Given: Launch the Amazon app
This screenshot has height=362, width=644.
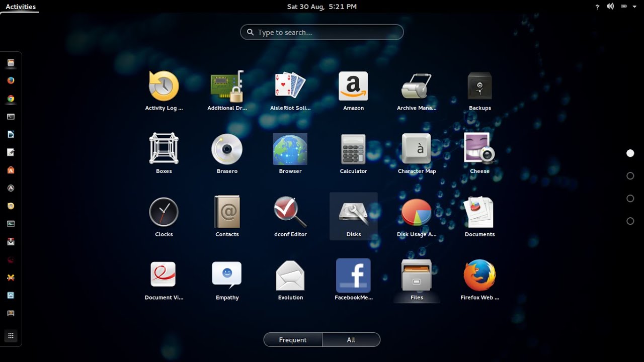Looking at the screenshot, I should click(x=353, y=91).
